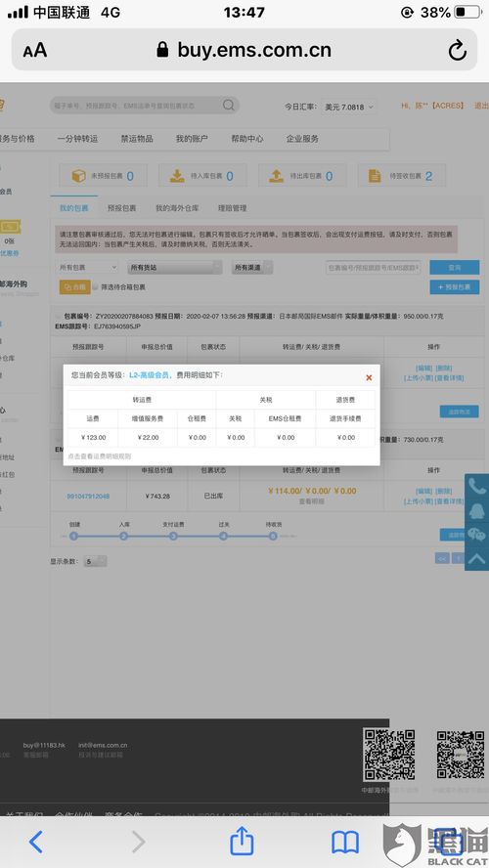This screenshot has height=868, width=489.
Task: Click 上传小票 link in second package row
Action: coord(419,501)
